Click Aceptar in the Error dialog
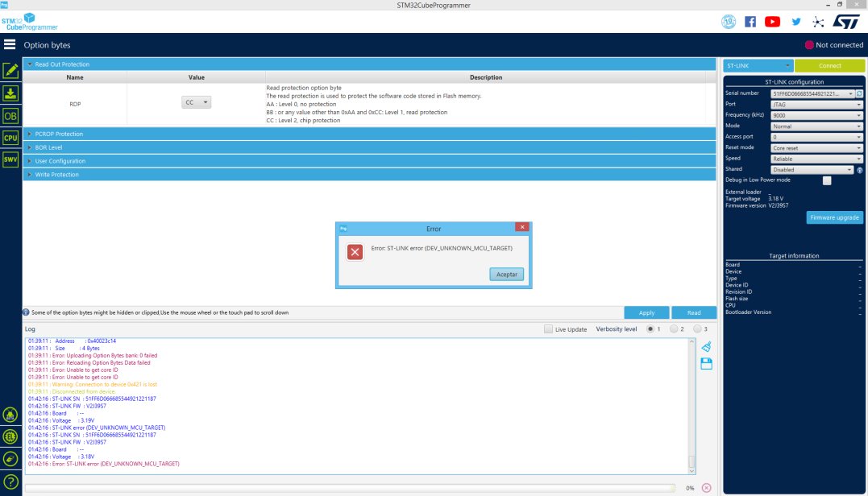 [506, 275]
